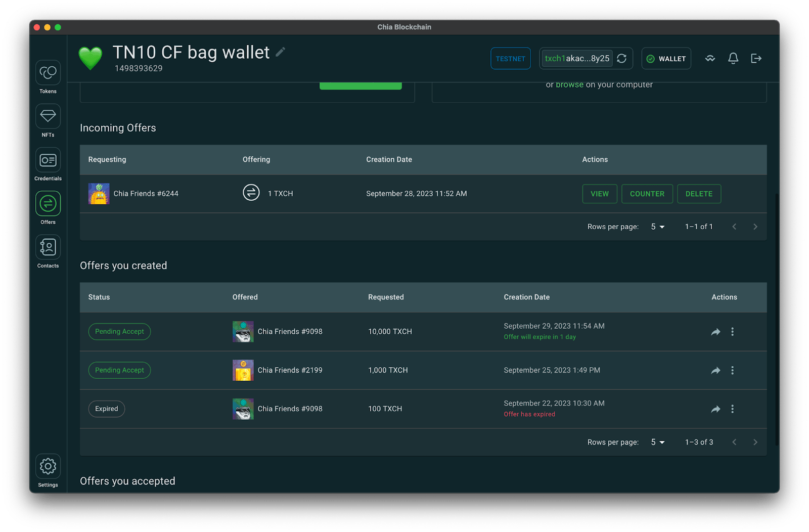
Task: Refresh the txch1 receive address
Action: tap(622, 59)
